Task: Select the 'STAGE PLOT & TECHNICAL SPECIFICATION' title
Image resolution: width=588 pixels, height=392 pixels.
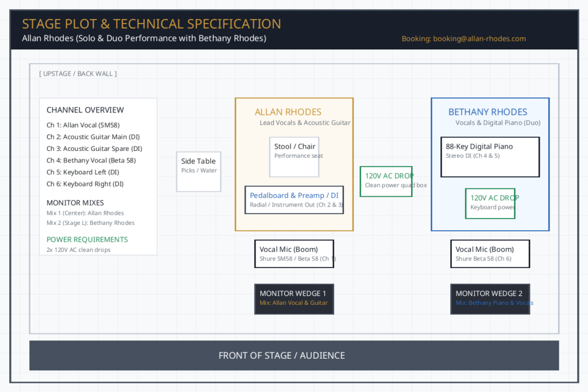Action: (x=152, y=24)
